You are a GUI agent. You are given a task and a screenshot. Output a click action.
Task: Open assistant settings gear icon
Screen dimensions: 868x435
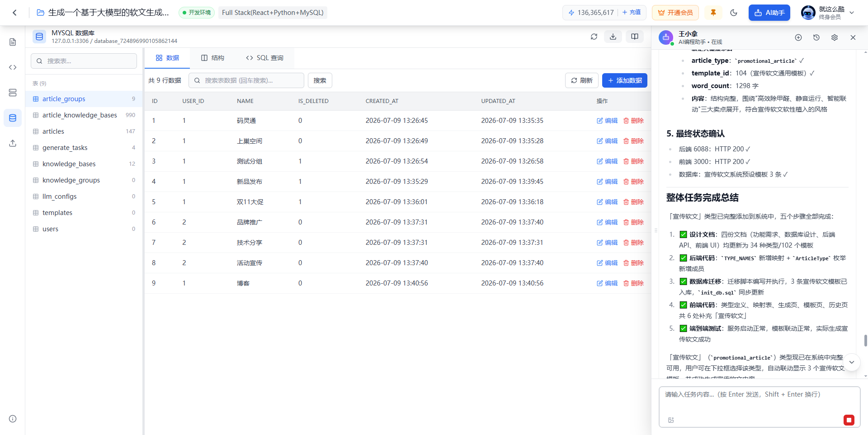pos(835,37)
